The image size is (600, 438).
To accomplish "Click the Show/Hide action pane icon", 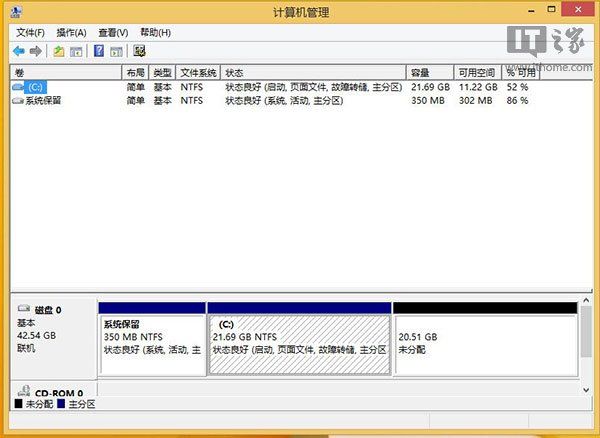I will coord(116,51).
